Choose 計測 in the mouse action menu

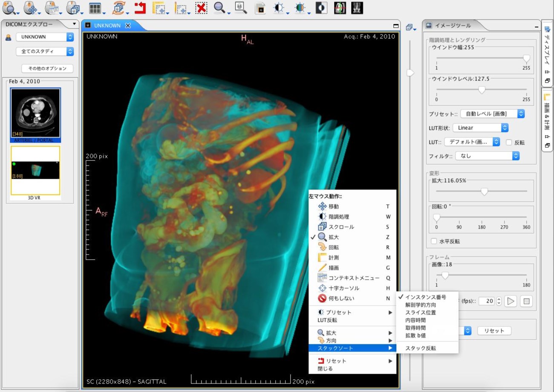click(352, 258)
